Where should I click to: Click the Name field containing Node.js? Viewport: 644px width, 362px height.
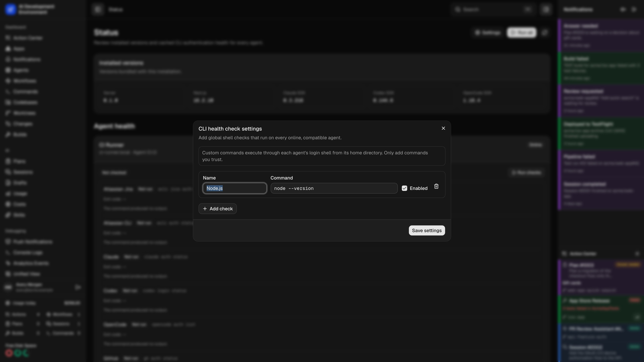click(234, 188)
